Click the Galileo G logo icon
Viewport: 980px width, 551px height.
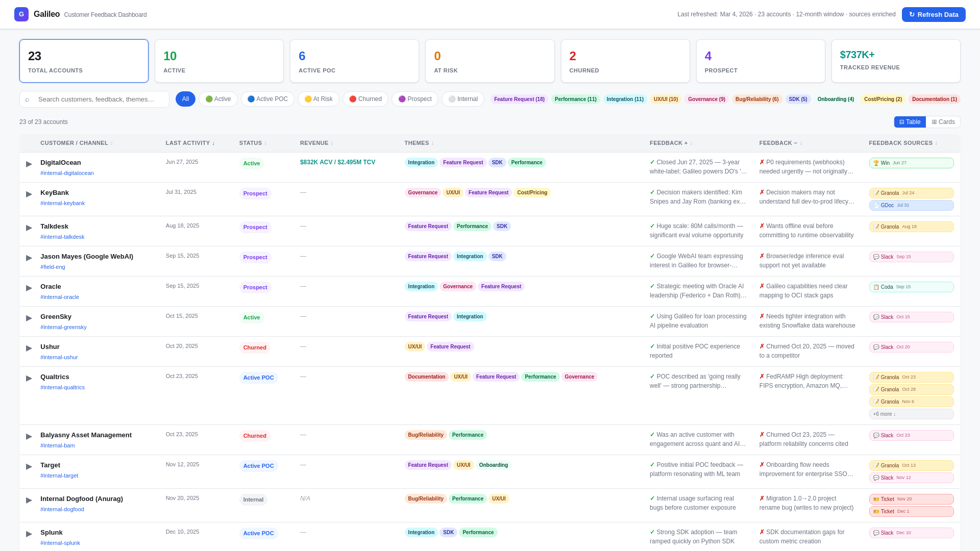point(21,14)
